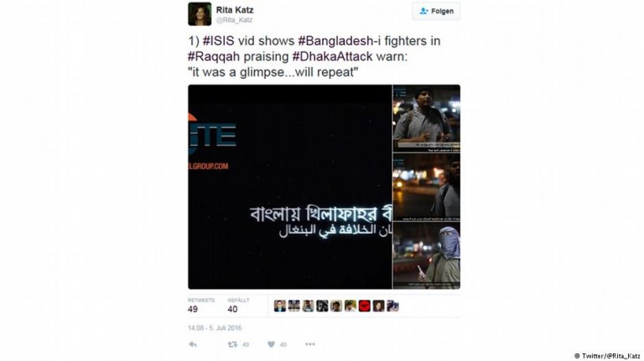
Task: Open the #DhakaAttack hashtag link
Action: (332, 56)
